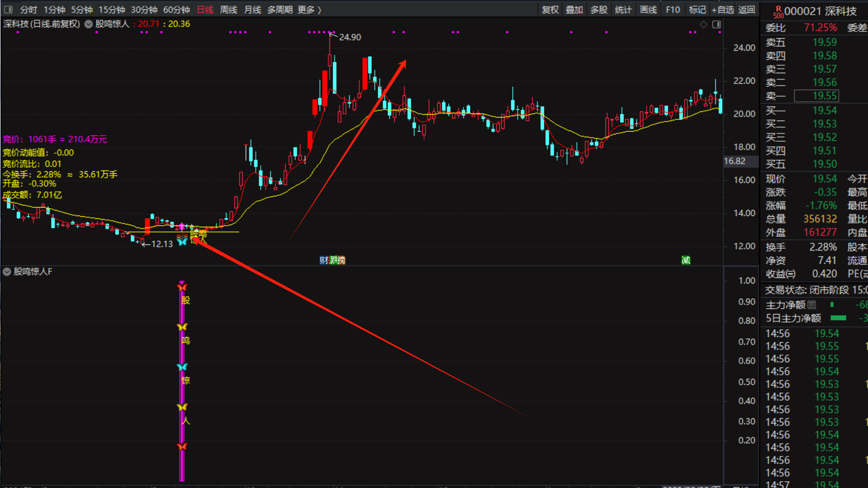Switch to the 周线 weekly period tab
This screenshot has height=488, width=868.
coord(228,10)
